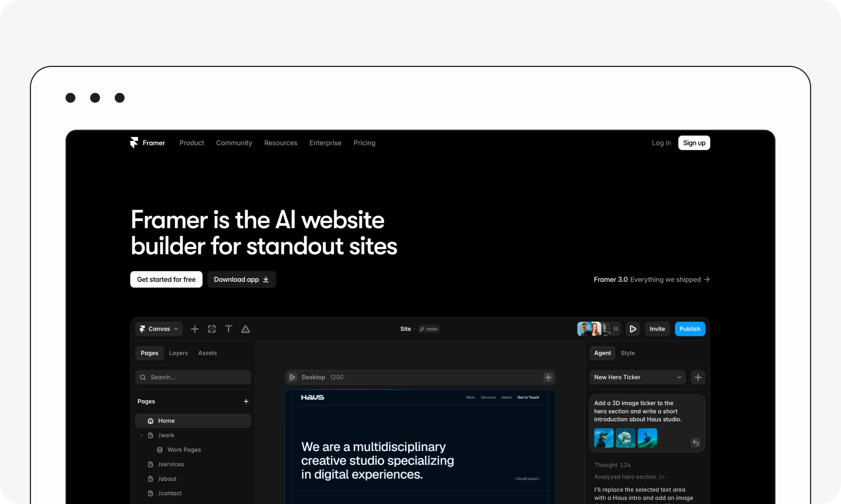The height and width of the screenshot is (504, 841).
Task: Click the page icon beside /services
Action: [150, 464]
